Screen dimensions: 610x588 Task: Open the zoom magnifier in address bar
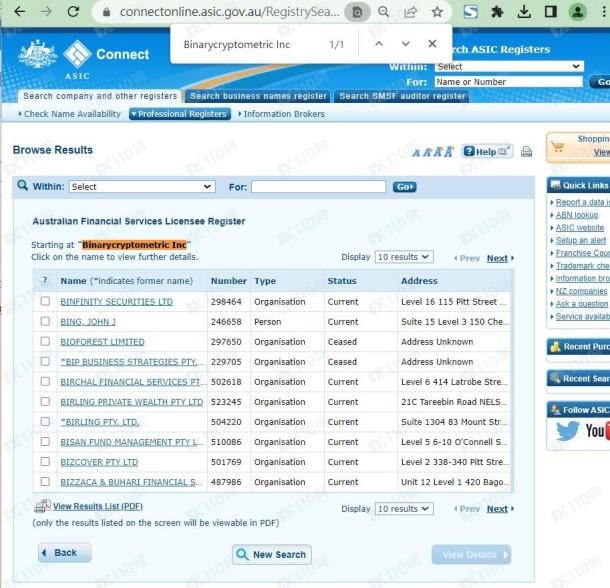click(x=384, y=12)
